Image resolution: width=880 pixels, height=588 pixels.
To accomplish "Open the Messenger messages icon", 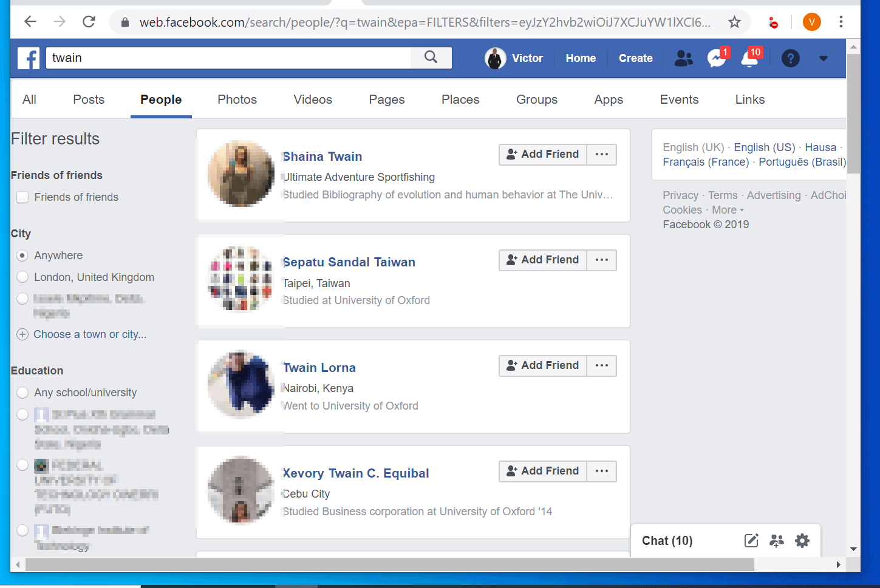I will tap(717, 58).
